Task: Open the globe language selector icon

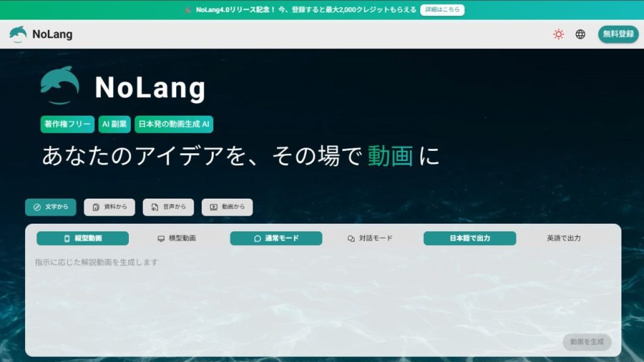Action: [580, 34]
